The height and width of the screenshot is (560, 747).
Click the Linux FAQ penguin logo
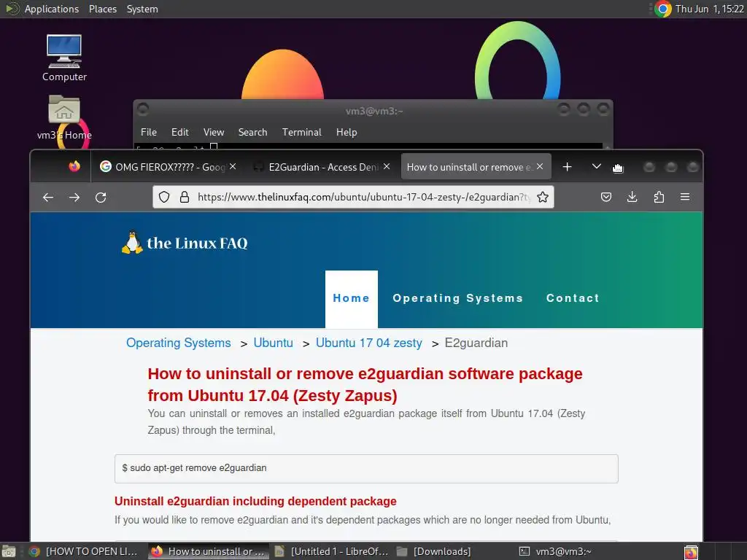[x=185, y=243]
